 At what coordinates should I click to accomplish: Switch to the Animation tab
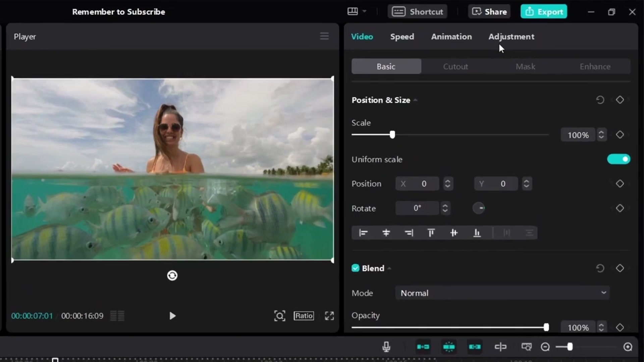pos(451,37)
